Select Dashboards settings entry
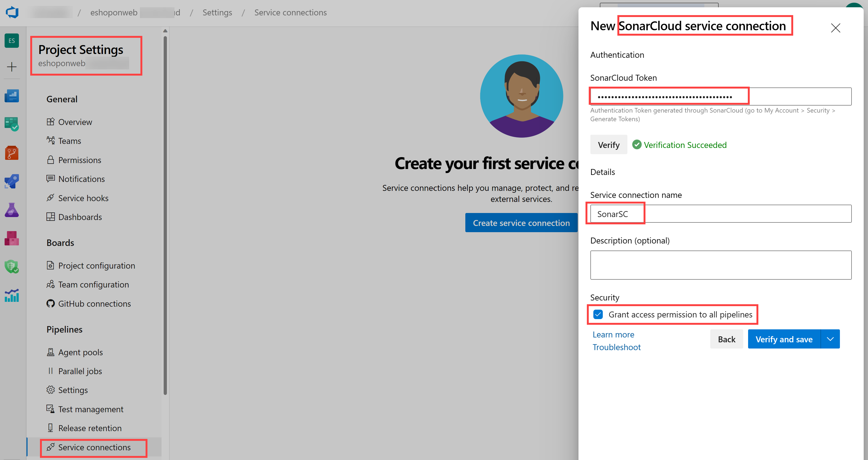Image resolution: width=868 pixels, height=460 pixels. coord(80,217)
